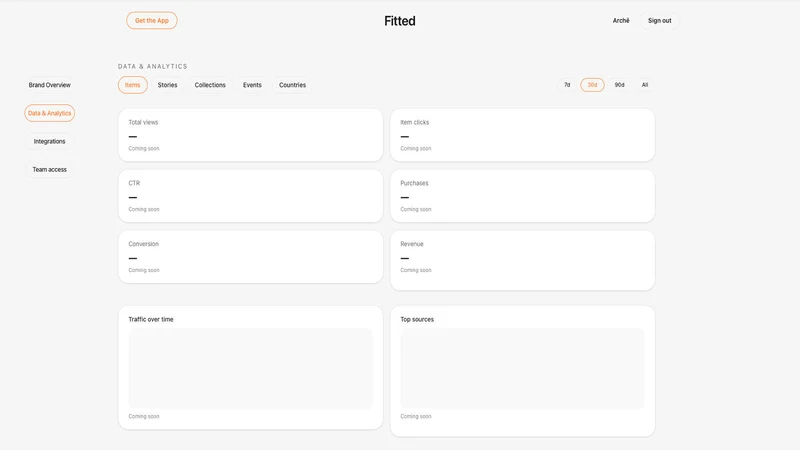Click the Item clicks card
Screen dimensions: 800x450
[x=522, y=135]
